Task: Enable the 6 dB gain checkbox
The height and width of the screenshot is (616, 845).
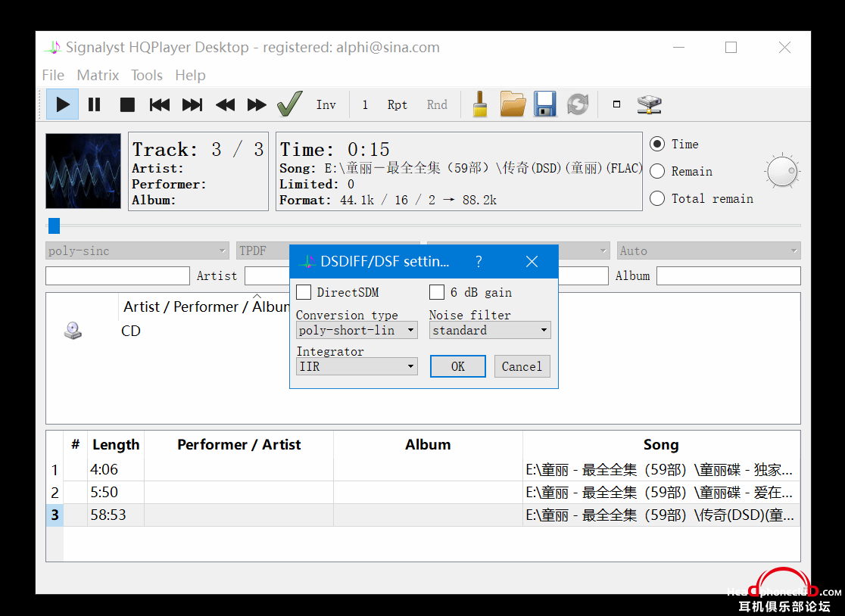Action: click(x=437, y=292)
